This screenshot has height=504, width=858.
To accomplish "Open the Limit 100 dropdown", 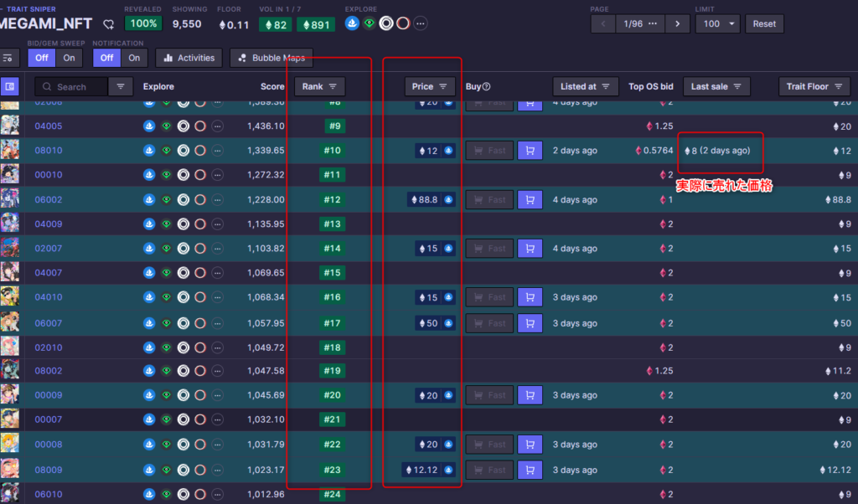I will pyautogui.click(x=717, y=23).
